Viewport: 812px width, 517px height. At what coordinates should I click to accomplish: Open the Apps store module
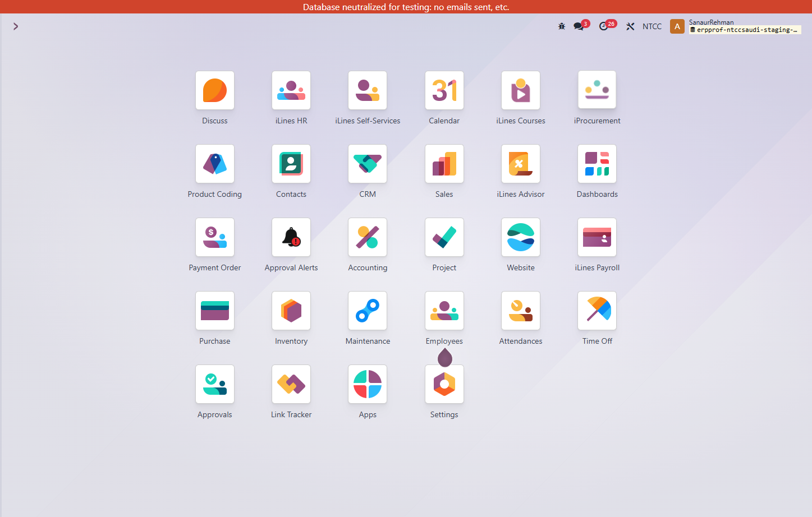pos(368,384)
